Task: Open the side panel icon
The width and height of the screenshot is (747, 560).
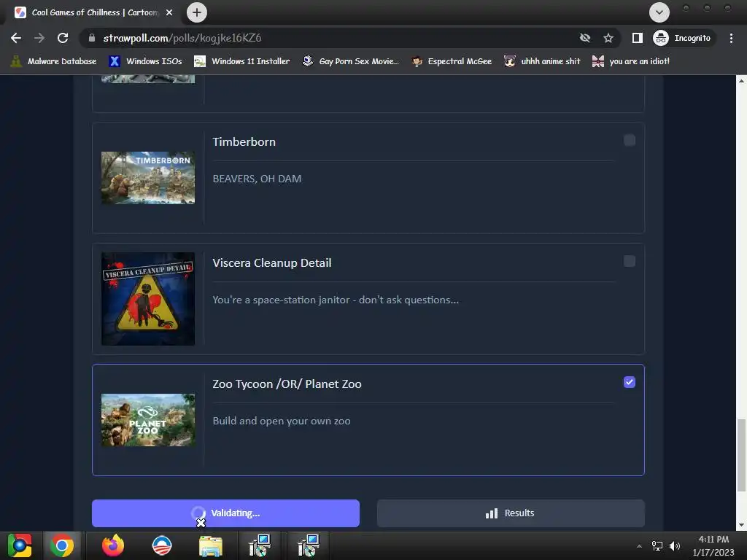Action: tap(638, 38)
